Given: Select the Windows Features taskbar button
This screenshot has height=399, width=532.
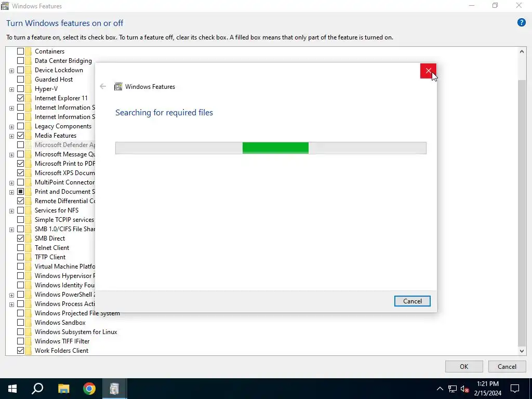Looking at the screenshot, I should (x=115, y=389).
